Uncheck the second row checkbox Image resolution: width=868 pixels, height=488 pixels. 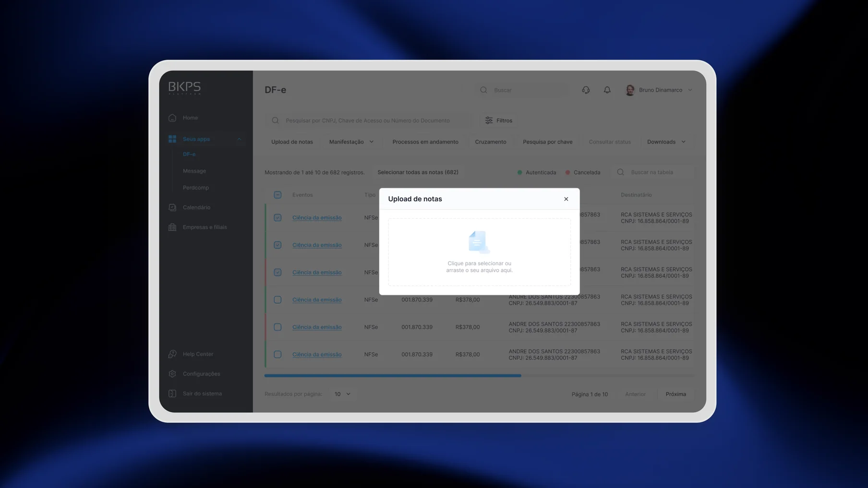[277, 245]
